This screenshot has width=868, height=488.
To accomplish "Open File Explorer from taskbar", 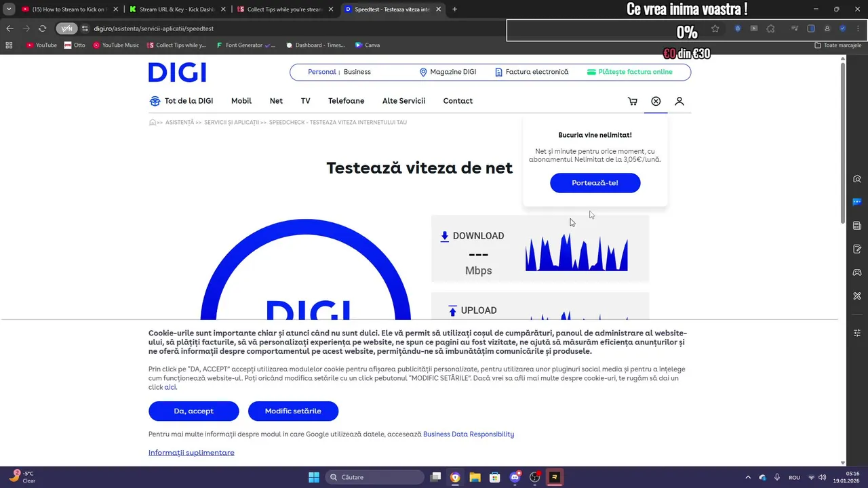I will coord(475,477).
